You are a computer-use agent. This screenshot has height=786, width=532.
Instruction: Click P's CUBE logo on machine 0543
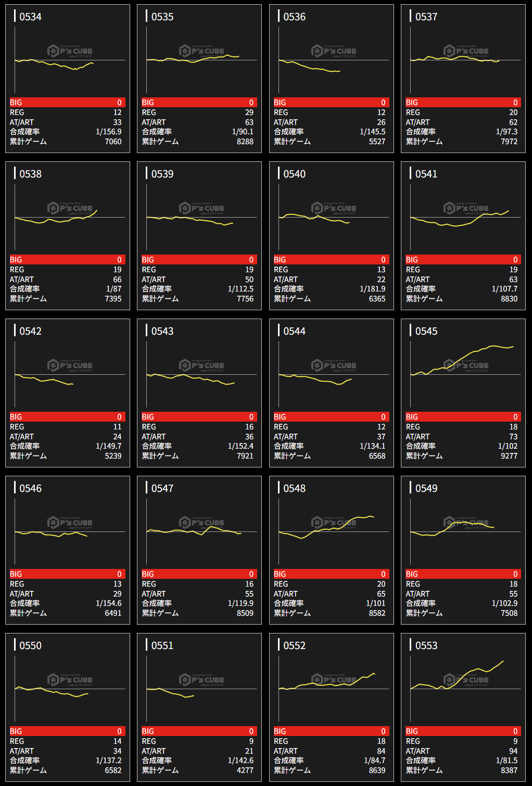click(201, 365)
